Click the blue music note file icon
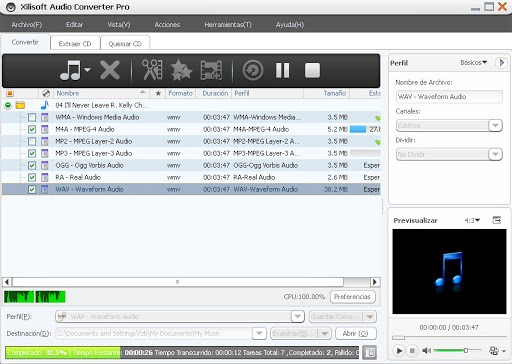 point(45,105)
